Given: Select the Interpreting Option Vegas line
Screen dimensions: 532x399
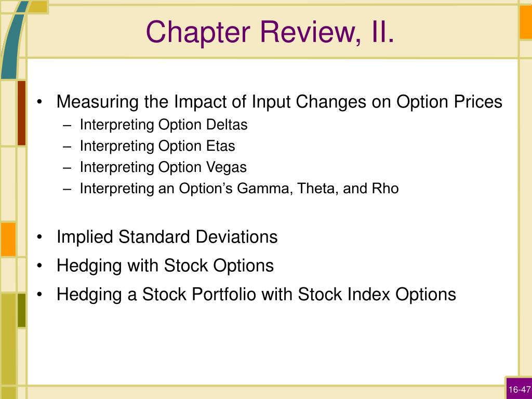Looking at the screenshot, I should coord(163,167).
